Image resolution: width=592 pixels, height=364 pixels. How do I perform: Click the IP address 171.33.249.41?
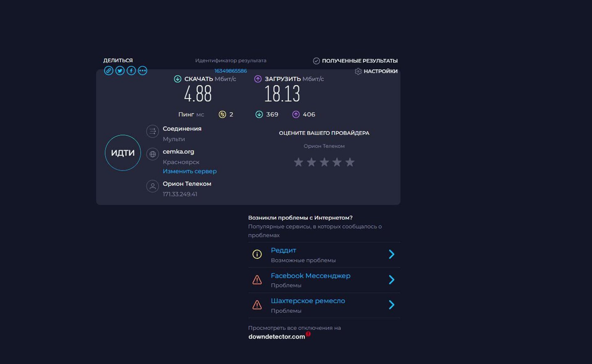pos(180,194)
